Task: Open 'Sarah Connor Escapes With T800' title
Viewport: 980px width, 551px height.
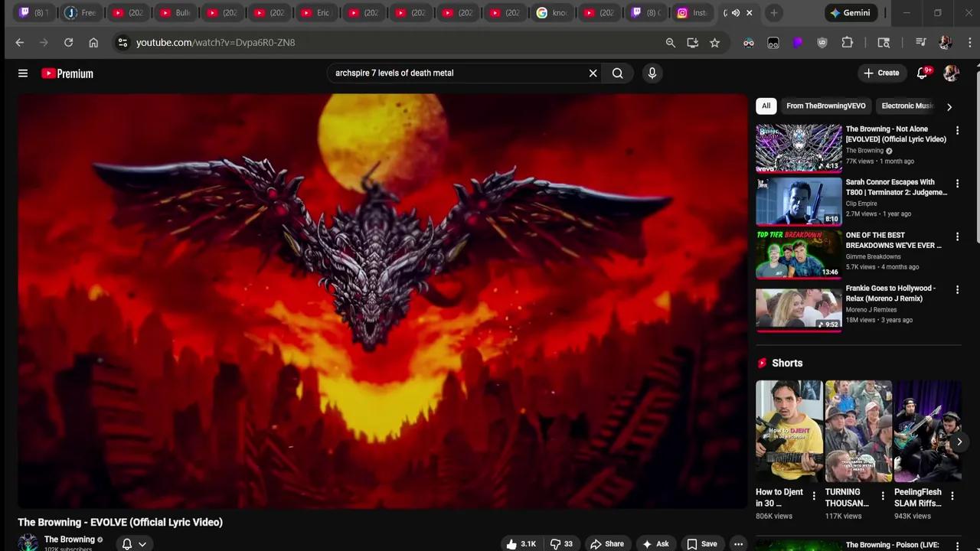Action: tap(897, 187)
